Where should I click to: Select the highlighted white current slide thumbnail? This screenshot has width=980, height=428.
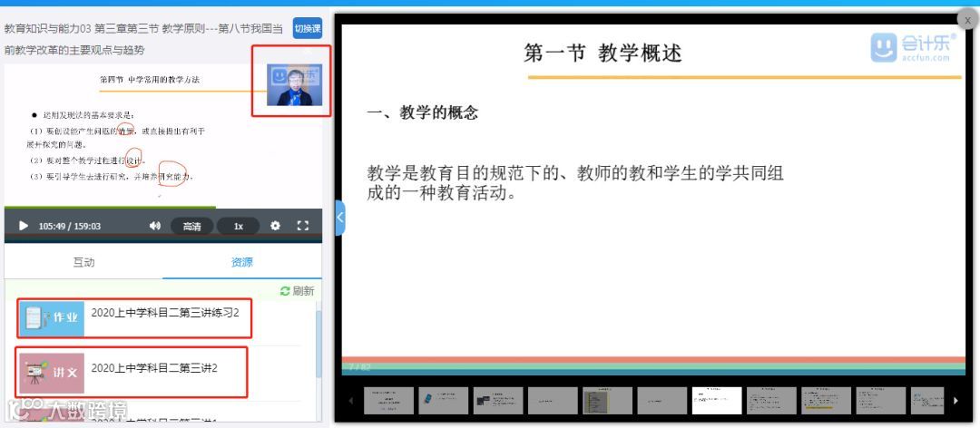(716, 401)
